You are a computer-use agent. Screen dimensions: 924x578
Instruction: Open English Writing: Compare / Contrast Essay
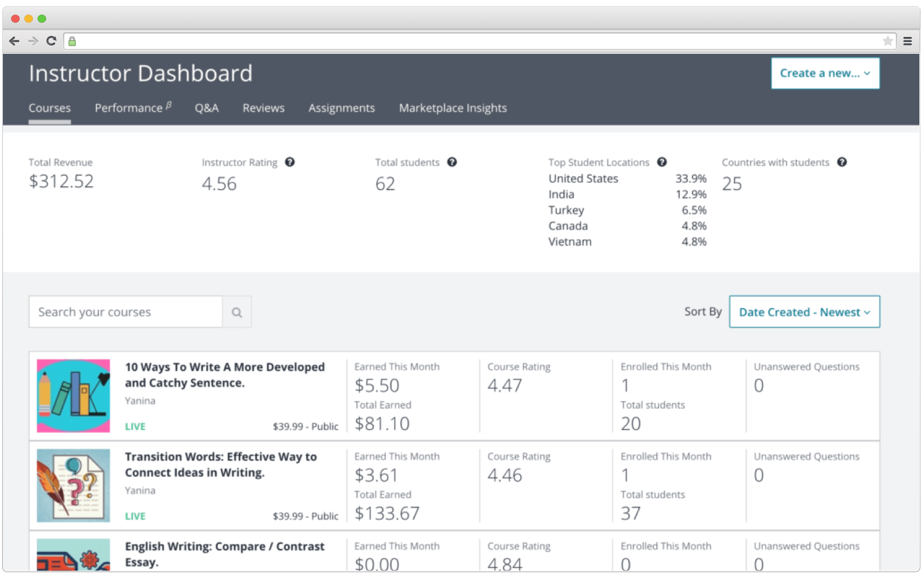[x=225, y=554]
